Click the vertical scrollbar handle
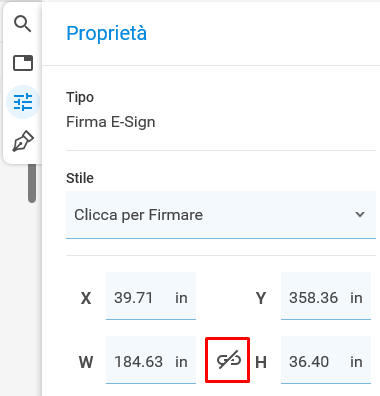This screenshot has width=380, height=396. tap(32, 183)
